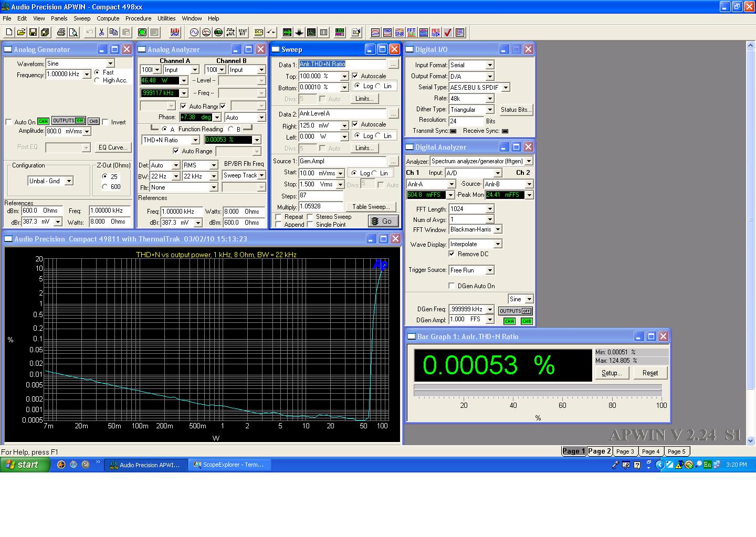Click the green sweep Go toolbar icon

142,33
